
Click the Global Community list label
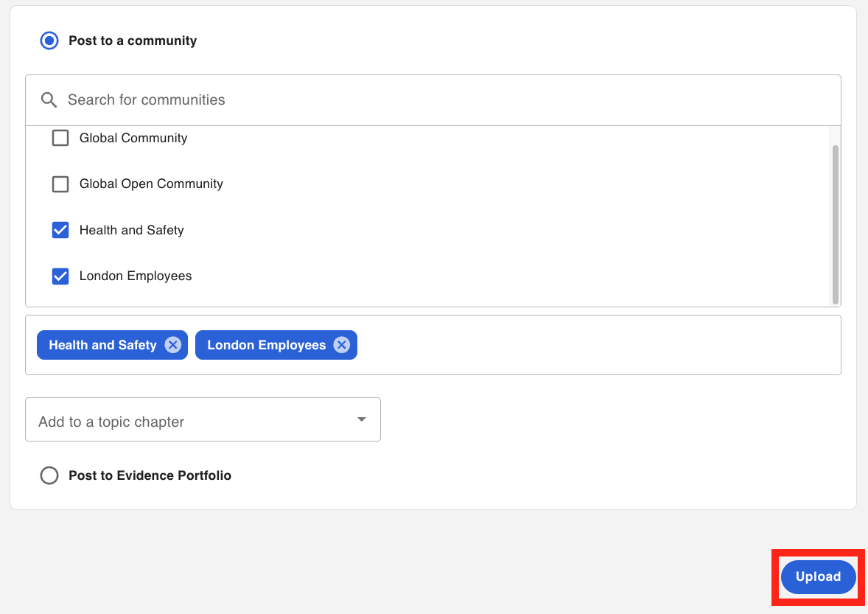click(x=133, y=138)
